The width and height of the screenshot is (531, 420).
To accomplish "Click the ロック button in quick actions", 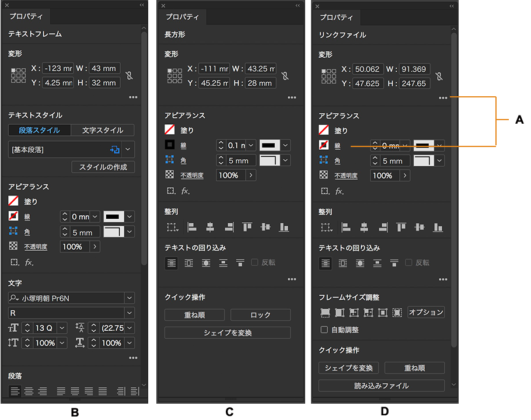I will point(260,315).
